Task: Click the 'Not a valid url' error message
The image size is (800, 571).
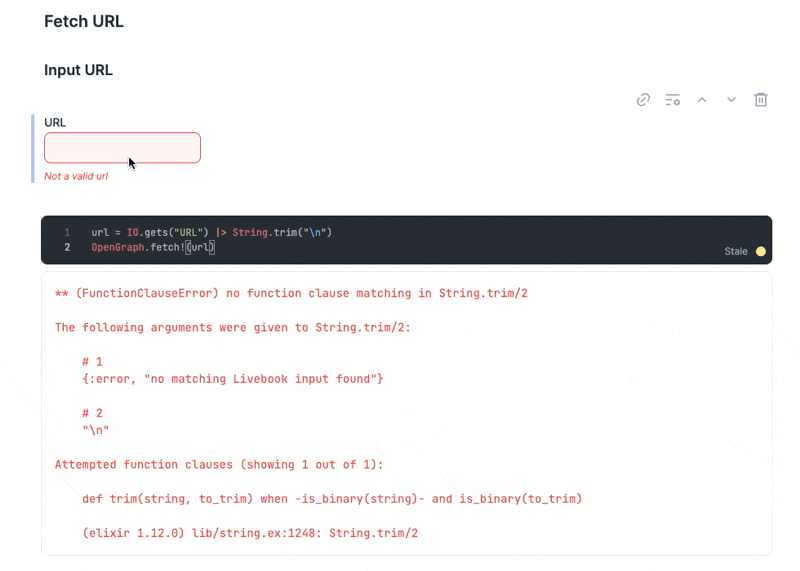Action: coord(76,176)
